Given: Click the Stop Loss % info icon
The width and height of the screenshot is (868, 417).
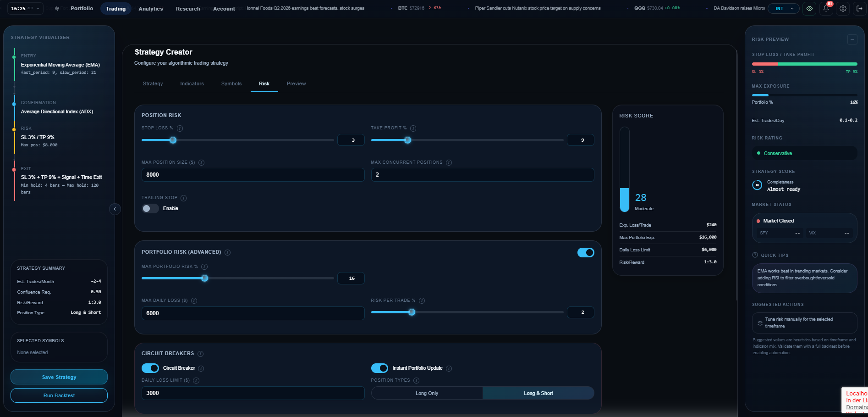Looking at the screenshot, I should tap(180, 128).
